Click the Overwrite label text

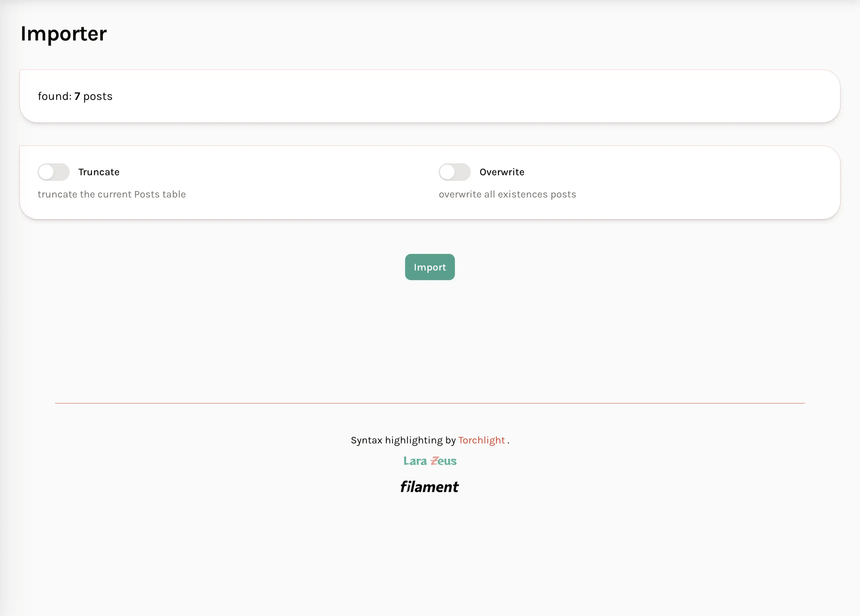coord(502,172)
